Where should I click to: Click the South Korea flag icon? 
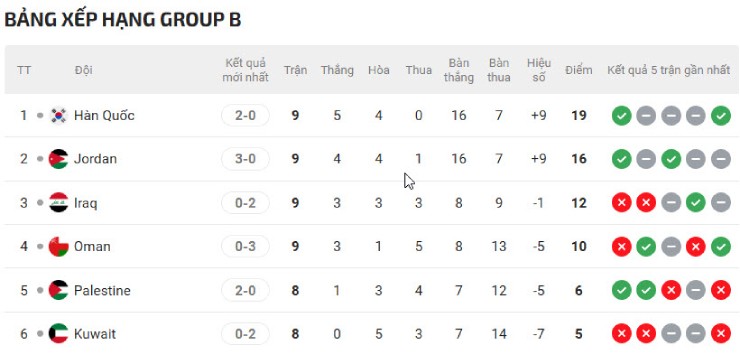tap(59, 115)
